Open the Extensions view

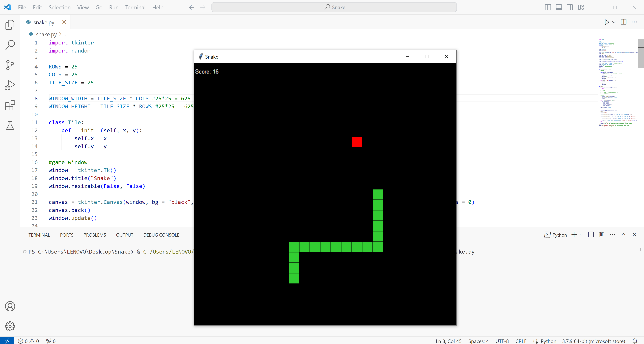click(10, 105)
